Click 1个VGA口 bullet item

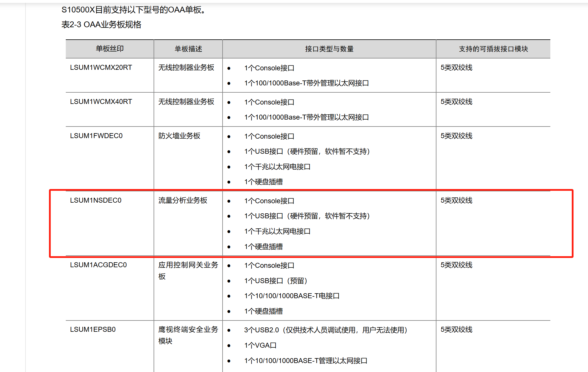click(260, 345)
